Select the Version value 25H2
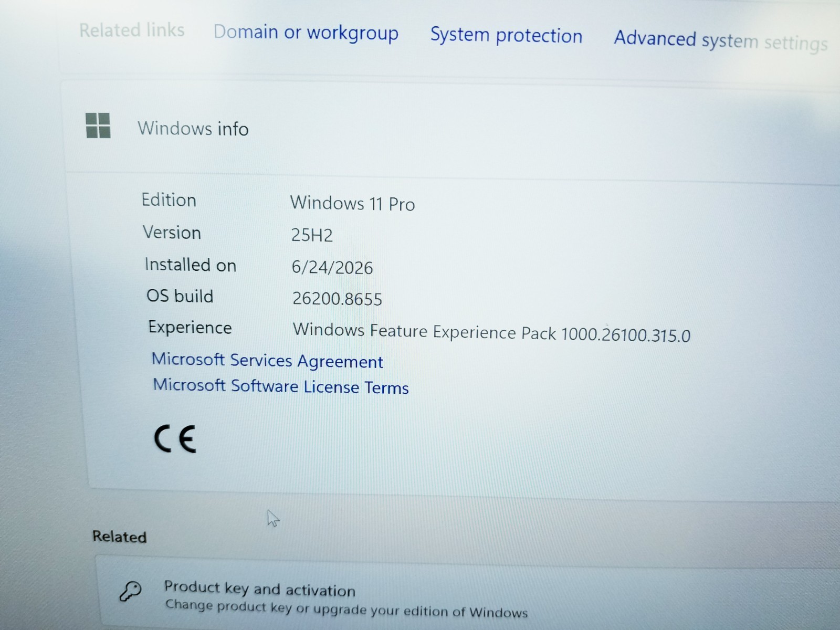 [312, 235]
